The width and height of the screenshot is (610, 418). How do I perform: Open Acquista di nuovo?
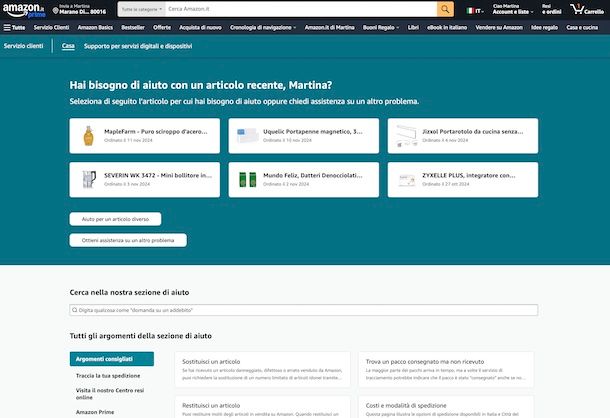pos(200,28)
